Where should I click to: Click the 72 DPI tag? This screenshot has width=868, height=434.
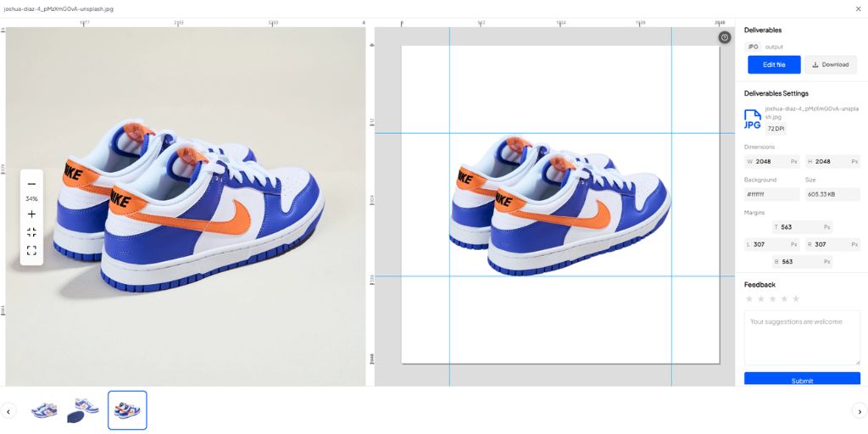(776, 129)
